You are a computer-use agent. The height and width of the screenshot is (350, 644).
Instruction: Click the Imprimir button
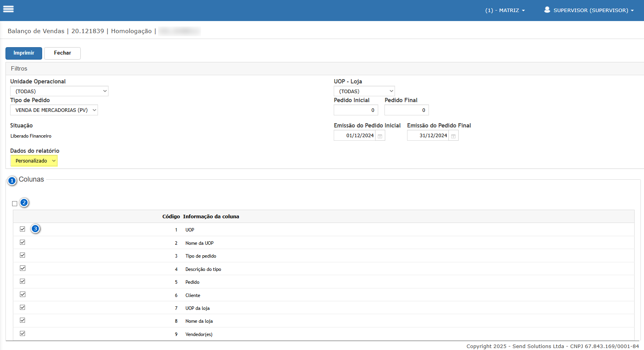(x=24, y=53)
